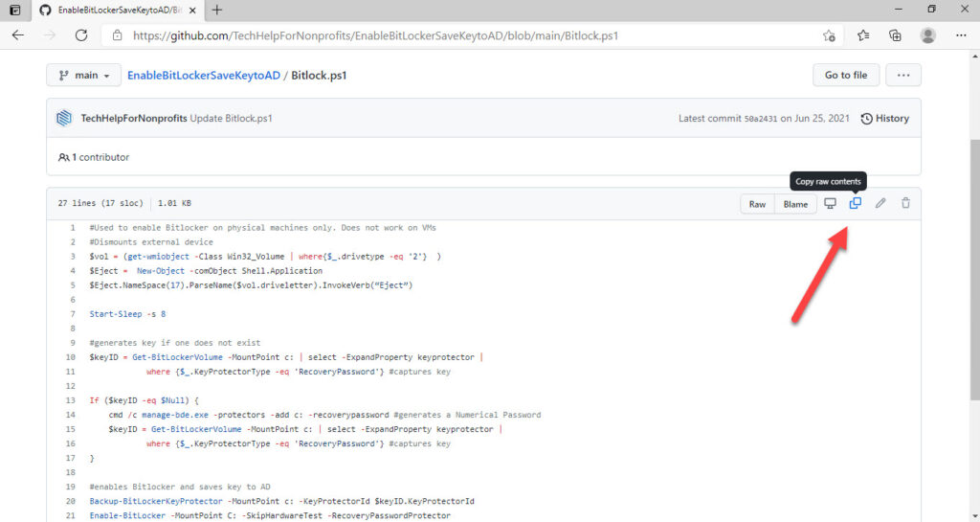Click the browser back arrow
Viewport: 980px width, 522px height.
[x=18, y=35]
